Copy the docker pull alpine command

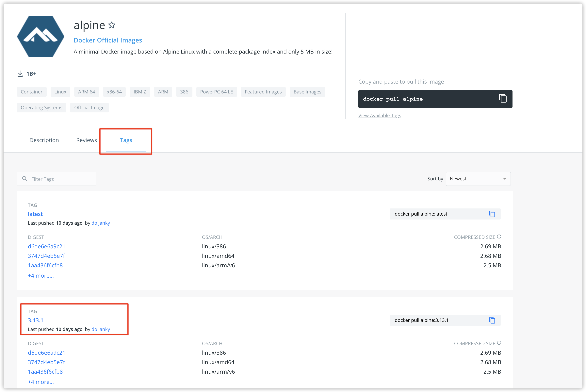pyautogui.click(x=502, y=99)
